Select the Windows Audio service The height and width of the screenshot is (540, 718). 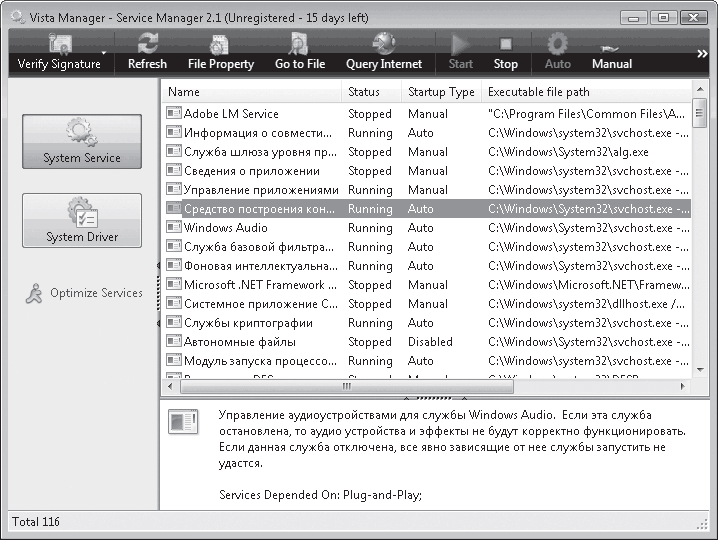426,228
